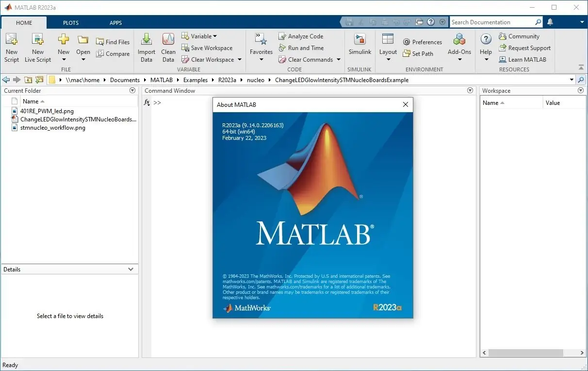Collapse the toolstrip ribbon
Screen dimensions: 588x371
[x=581, y=67]
